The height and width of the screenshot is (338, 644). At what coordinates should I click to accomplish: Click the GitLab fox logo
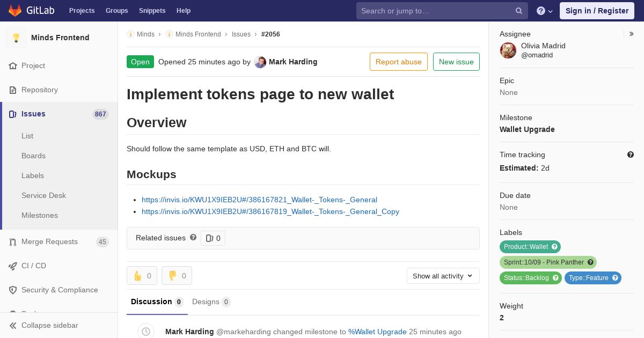point(15,10)
